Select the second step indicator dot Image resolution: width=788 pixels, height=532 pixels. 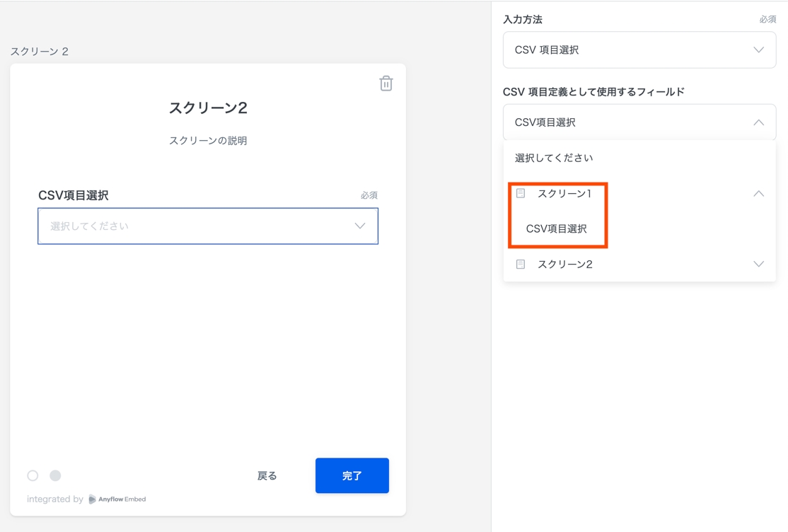point(55,475)
